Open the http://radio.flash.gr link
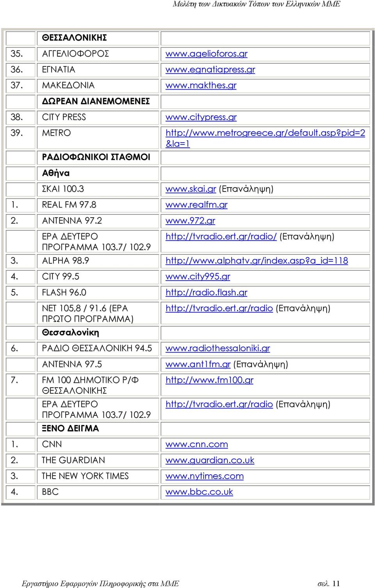The width and height of the screenshot is (375, 588). click(206, 293)
